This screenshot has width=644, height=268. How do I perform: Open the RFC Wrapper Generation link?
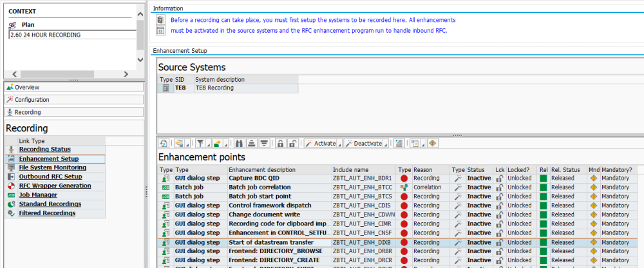pyautogui.click(x=55, y=186)
